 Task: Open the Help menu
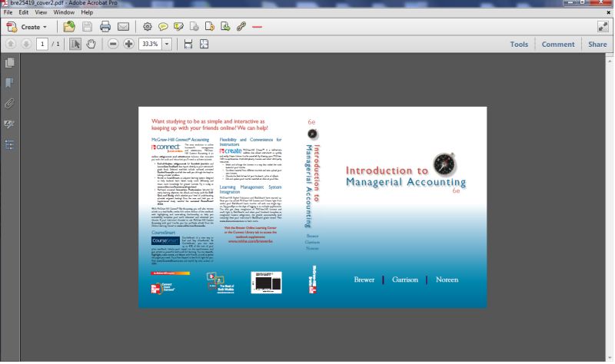(87, 12)
